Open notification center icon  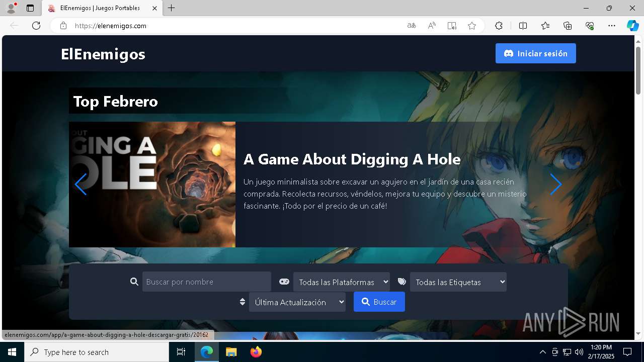(x=627, y=352)
